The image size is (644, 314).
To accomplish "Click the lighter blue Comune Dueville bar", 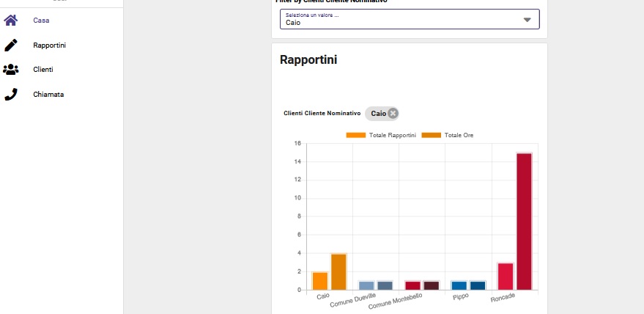I will [366, 285].
